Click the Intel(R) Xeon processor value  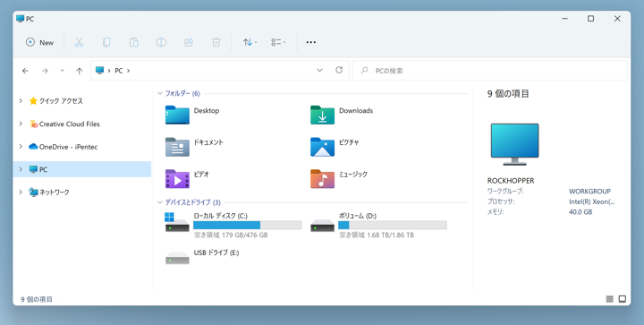(592, 201)
